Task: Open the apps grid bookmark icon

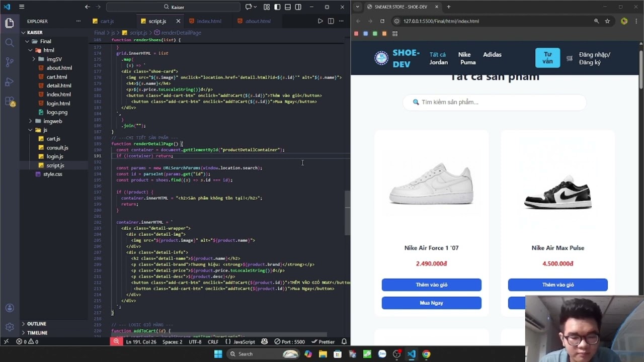Action: point(395,34)
